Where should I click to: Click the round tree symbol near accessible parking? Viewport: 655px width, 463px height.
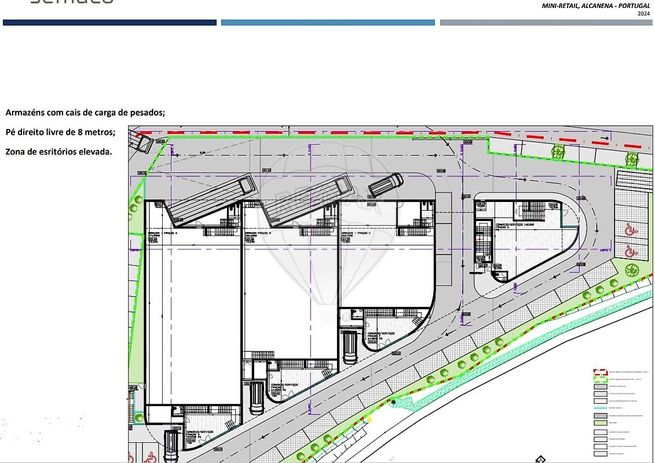click(632, 270)
